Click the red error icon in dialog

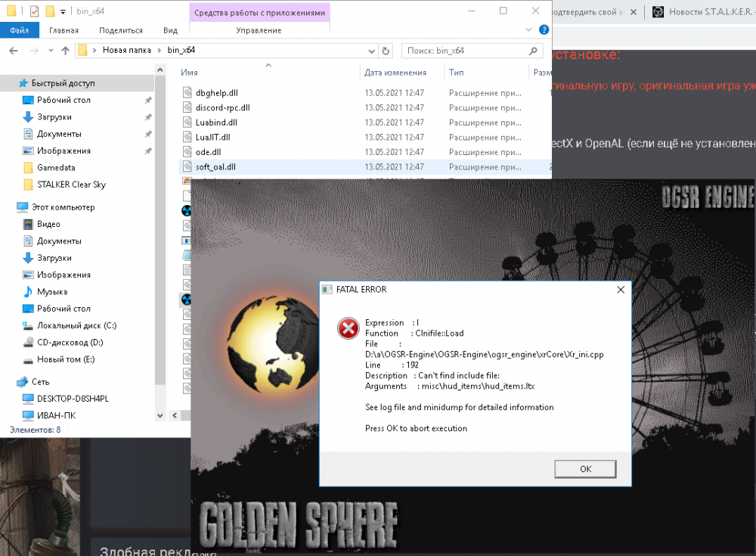[x=348, y=328]
